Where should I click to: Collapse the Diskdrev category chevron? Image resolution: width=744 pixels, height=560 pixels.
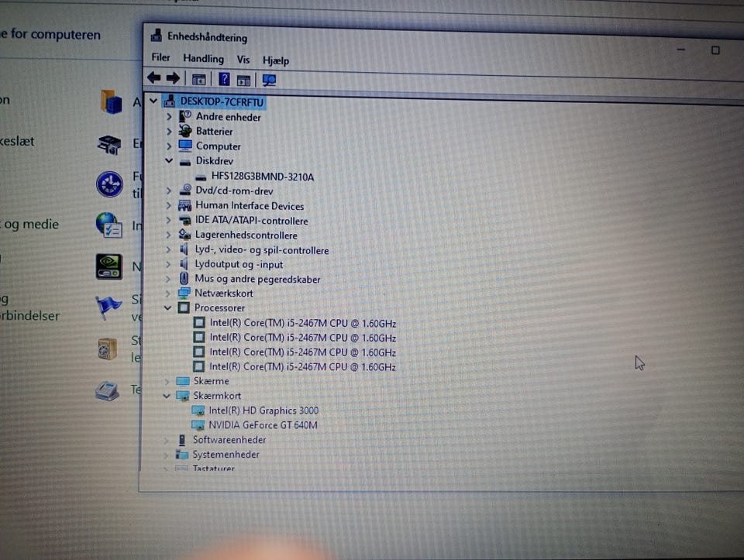(168, 161)
